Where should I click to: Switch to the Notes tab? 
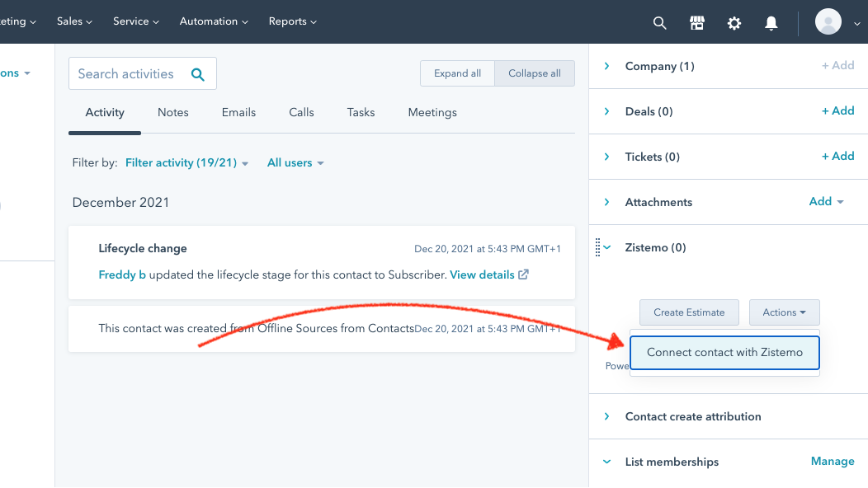click(x=173, y=112)
